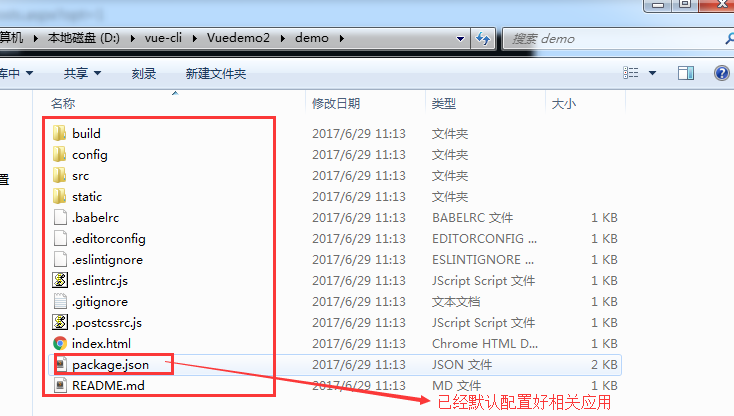
Task: Click the JSON 文件 type cell
Action: pos(462,365)
